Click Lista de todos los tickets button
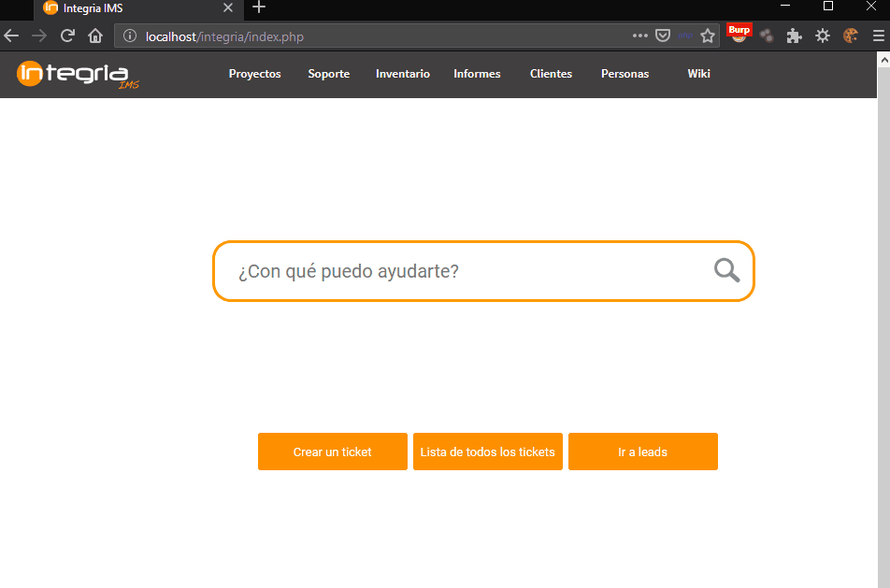Image resolution: width=890 pixels, height=588 pixels. 488,452
